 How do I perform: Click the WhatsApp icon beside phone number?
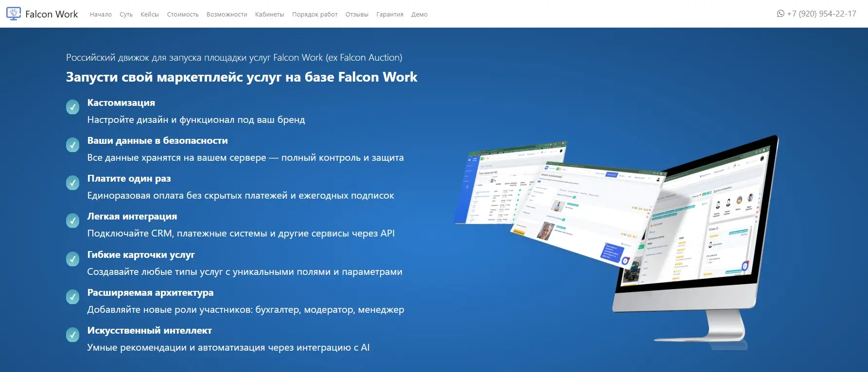click(x=781, y=14)
